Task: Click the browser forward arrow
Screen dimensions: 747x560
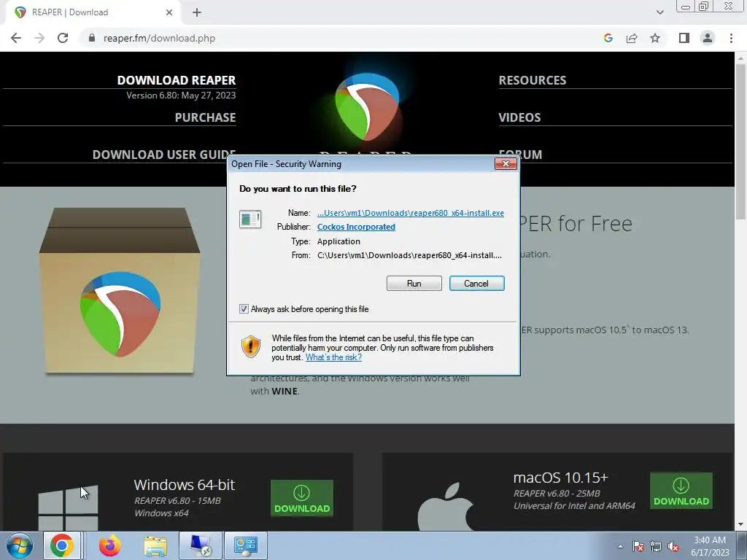Action: tap(39, 38)
